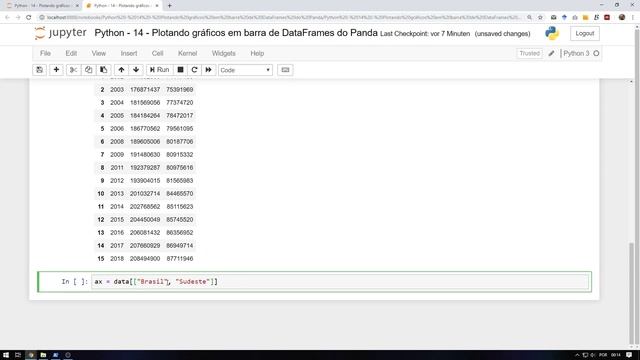This screenshot has height=360, width=640.
Task: Click the mail extension icon
Action: pos(553,18)
